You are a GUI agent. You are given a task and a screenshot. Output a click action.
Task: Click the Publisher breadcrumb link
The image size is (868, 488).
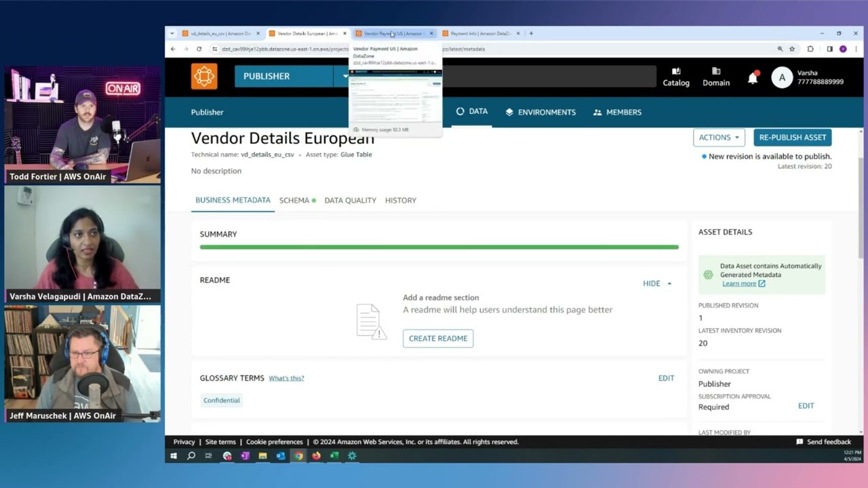[x=207, y=113]
